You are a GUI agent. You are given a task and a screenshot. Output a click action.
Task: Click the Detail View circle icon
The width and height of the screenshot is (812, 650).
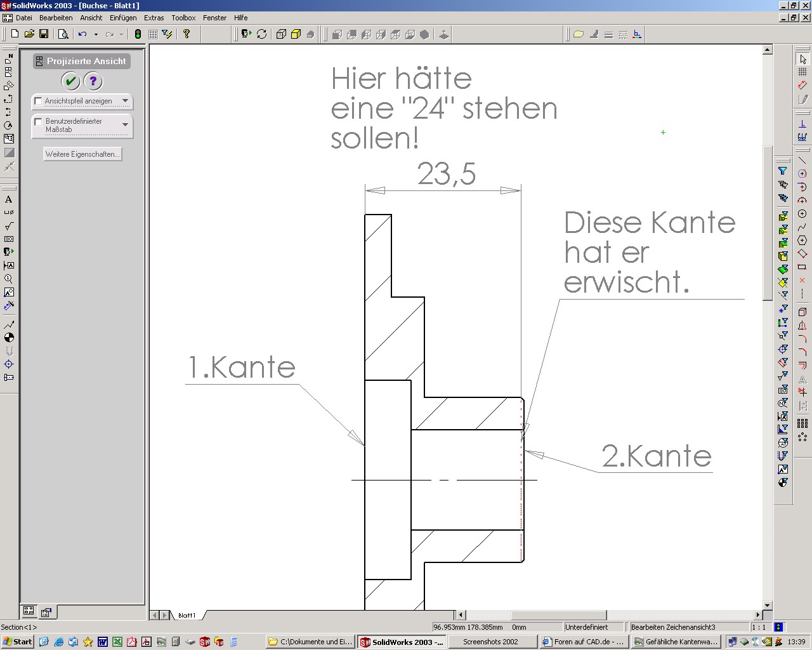[9, 126]
